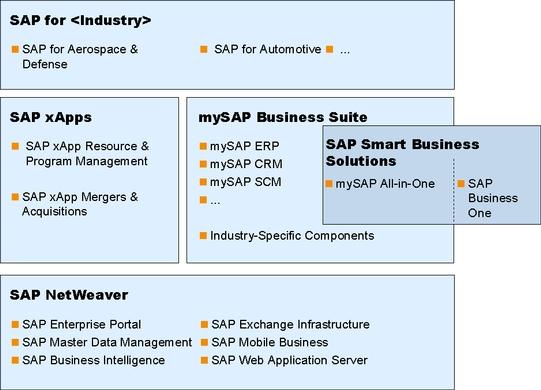541x390 pixels.
Task: Click the orange bullet next to SAP Business One
Action: pyautogui.click(x=461, y=183)
